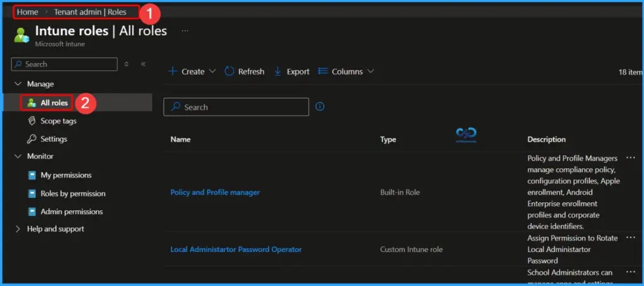Screen dimensions: 644x286
Task: Click the Built-in Role type cell
Action: (400, 192)
